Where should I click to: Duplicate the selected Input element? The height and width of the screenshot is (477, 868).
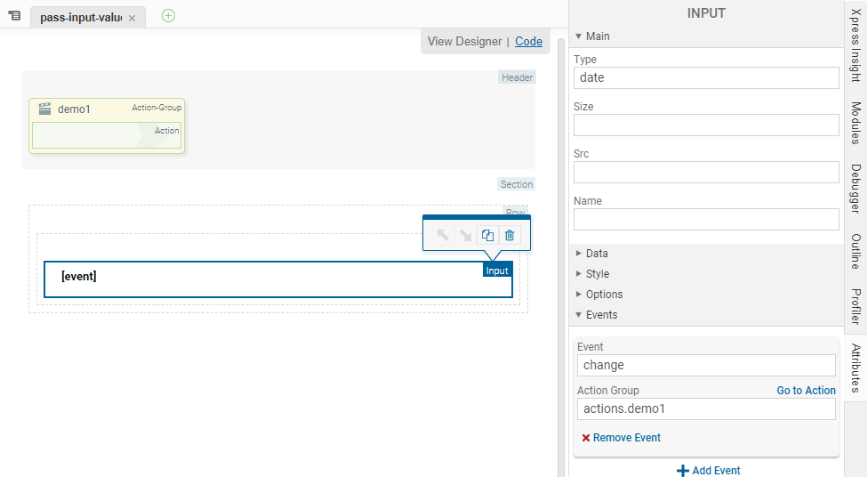pyautogui.click(x=487, y=236)
